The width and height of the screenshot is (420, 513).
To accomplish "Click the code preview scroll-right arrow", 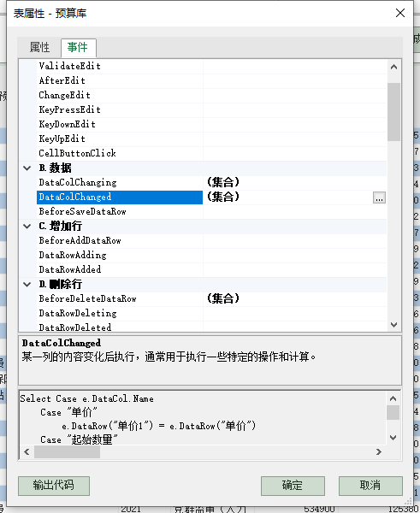I will [379, 451].
